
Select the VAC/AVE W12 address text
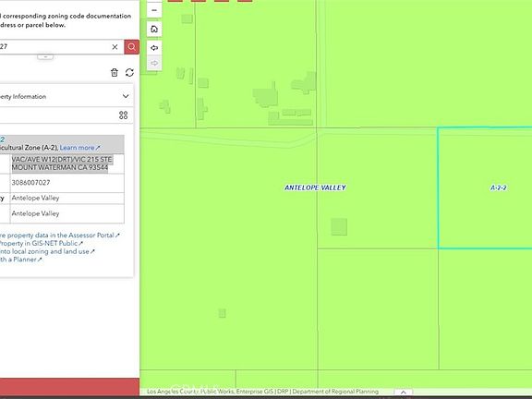click(x=62, y=163)
